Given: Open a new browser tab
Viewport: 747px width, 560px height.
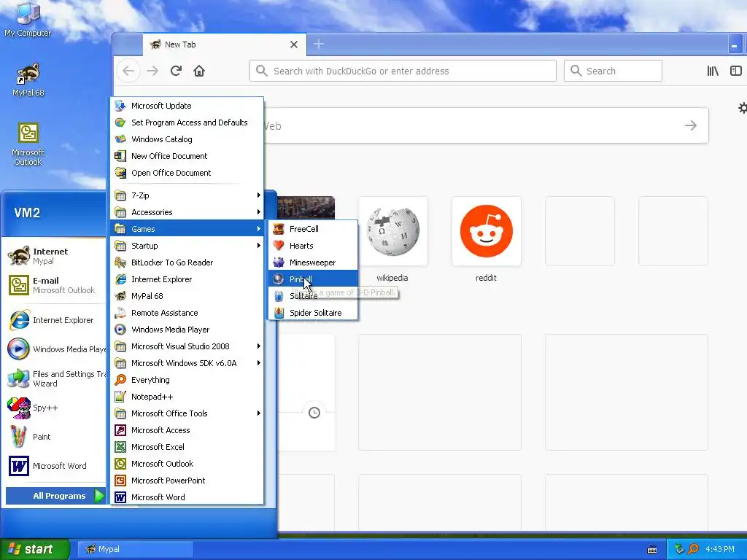Looking at the screenshot, I should [319, 44].
